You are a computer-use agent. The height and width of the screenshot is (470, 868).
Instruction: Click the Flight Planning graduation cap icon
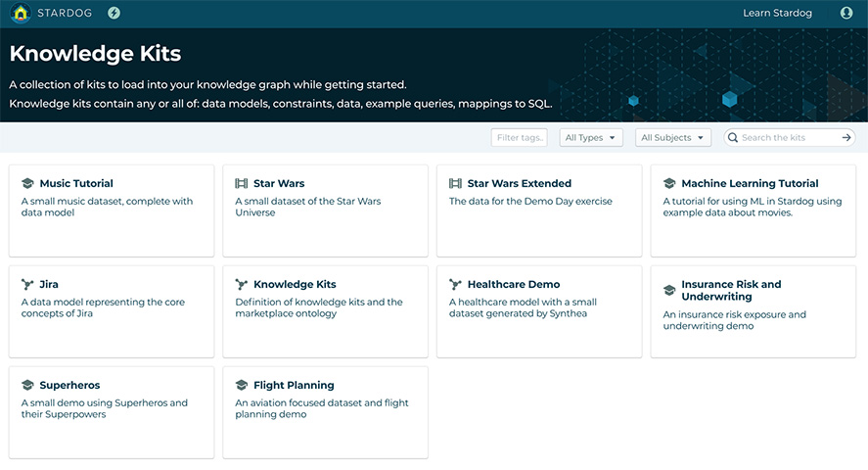pyautogui.click(x=242, y=385)
